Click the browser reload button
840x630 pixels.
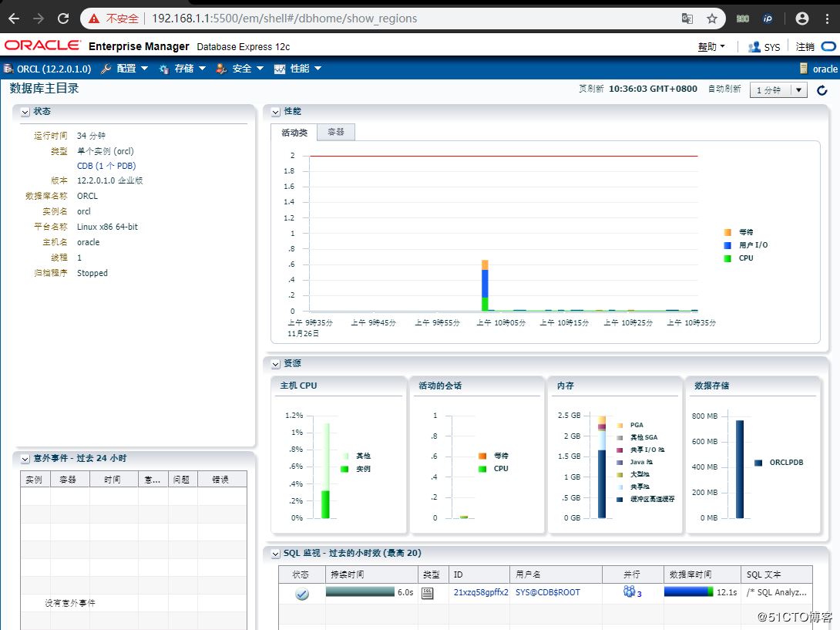(x=63, y=19)
